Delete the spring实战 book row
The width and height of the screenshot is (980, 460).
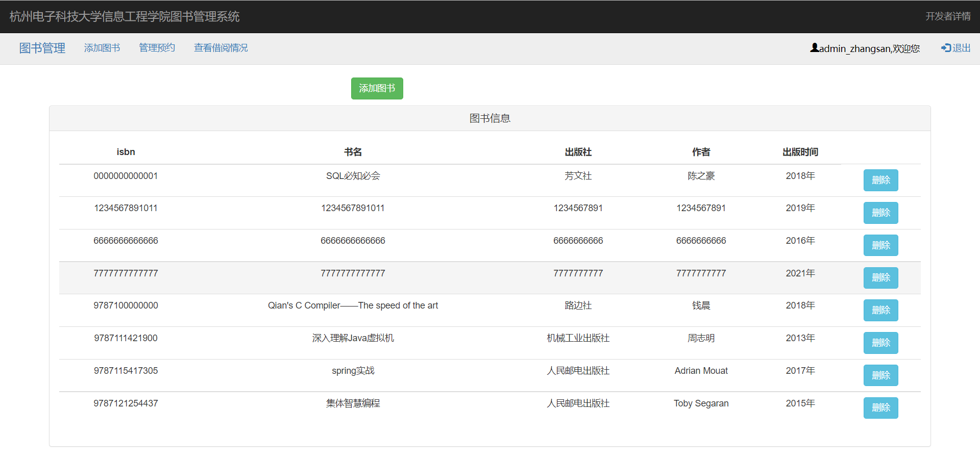point(881,375)
